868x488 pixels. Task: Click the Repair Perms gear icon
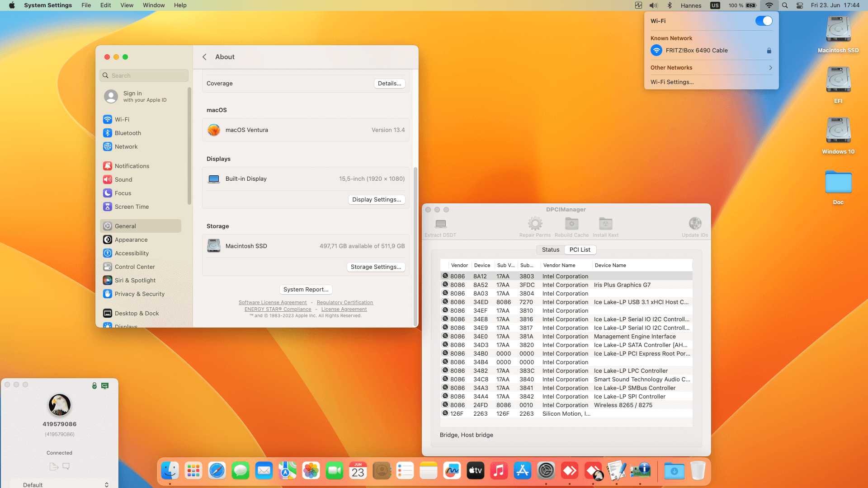(535, 224)
